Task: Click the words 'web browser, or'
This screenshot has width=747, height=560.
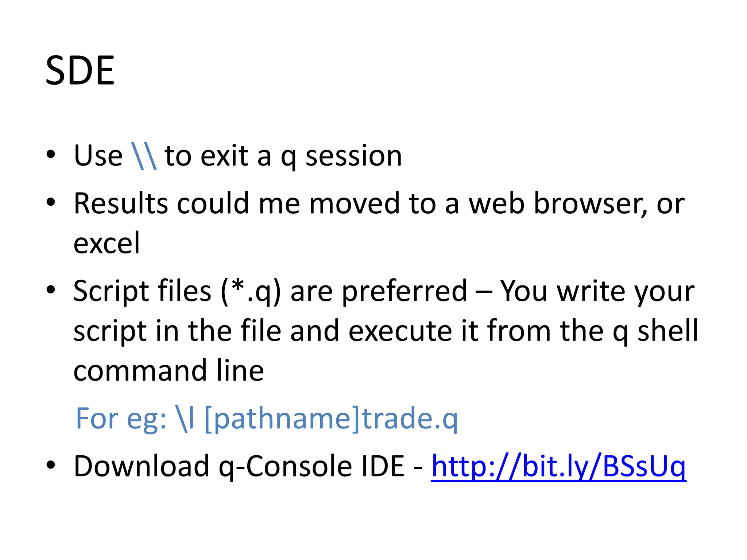Action: tap(577, 204)
